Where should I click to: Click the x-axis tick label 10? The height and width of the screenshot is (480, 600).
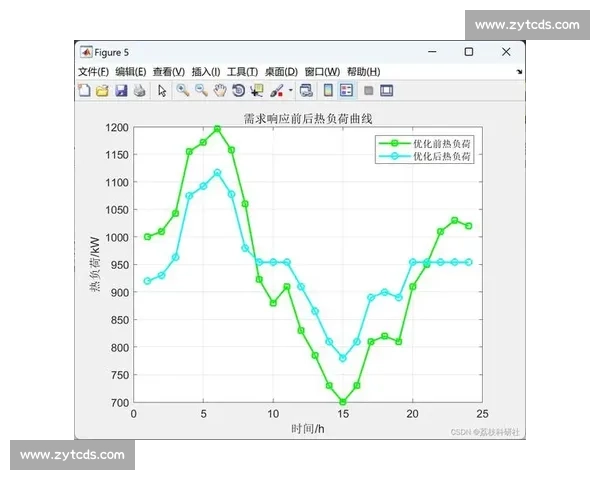coord(273,414)
